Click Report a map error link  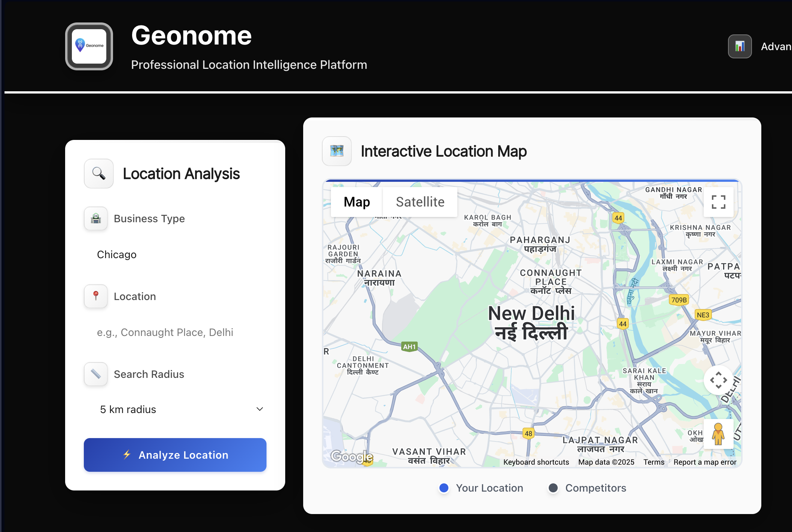pos(705,462)
